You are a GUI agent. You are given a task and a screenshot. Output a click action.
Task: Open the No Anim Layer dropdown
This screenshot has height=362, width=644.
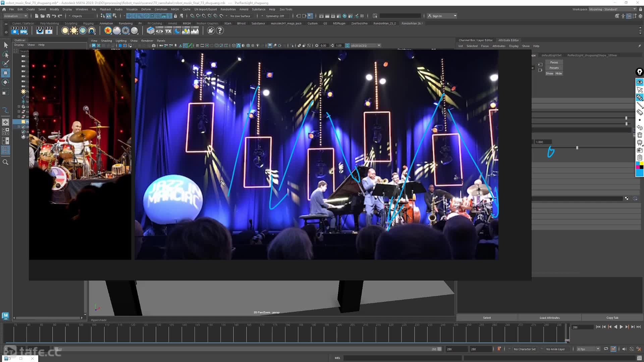tap(555, 349)
